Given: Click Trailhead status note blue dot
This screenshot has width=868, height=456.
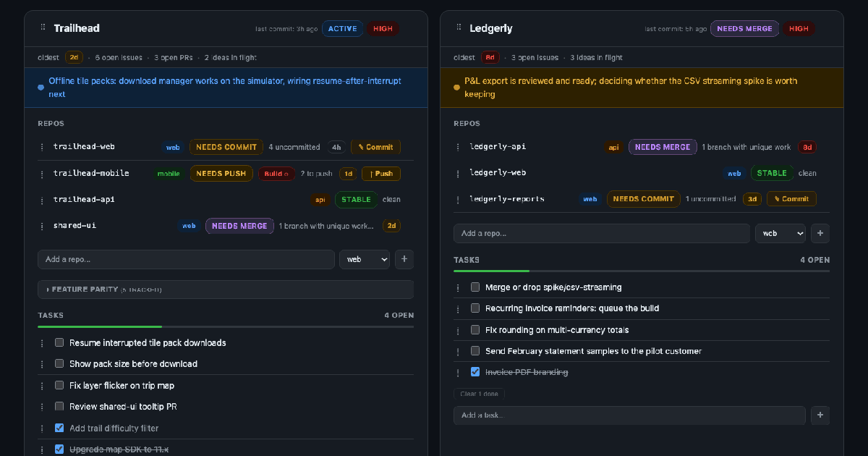Looking at the screenshot, I should tap(41, 88).
